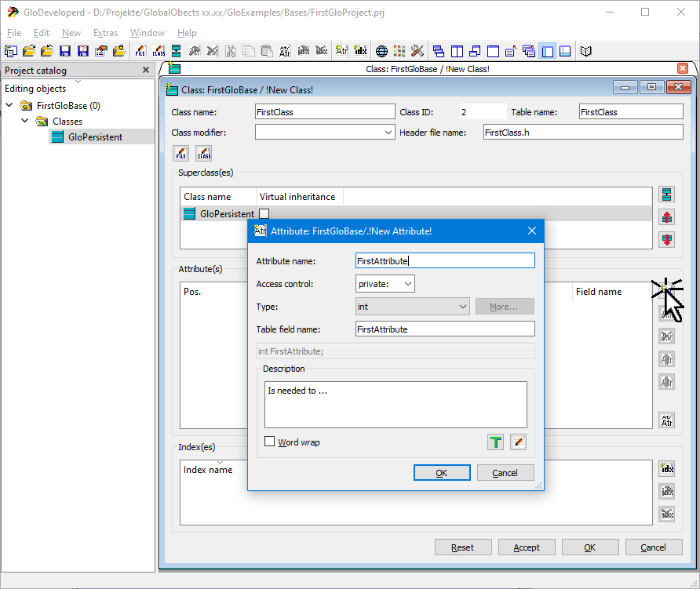Click the globe icon in the main toolbar
700x589 pixels.
[381, 51]
